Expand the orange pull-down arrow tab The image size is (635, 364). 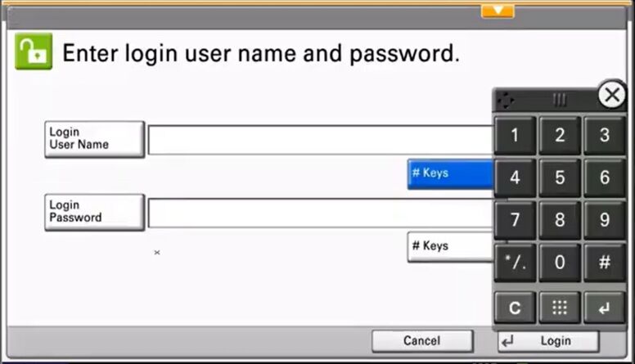coord(498,11)
